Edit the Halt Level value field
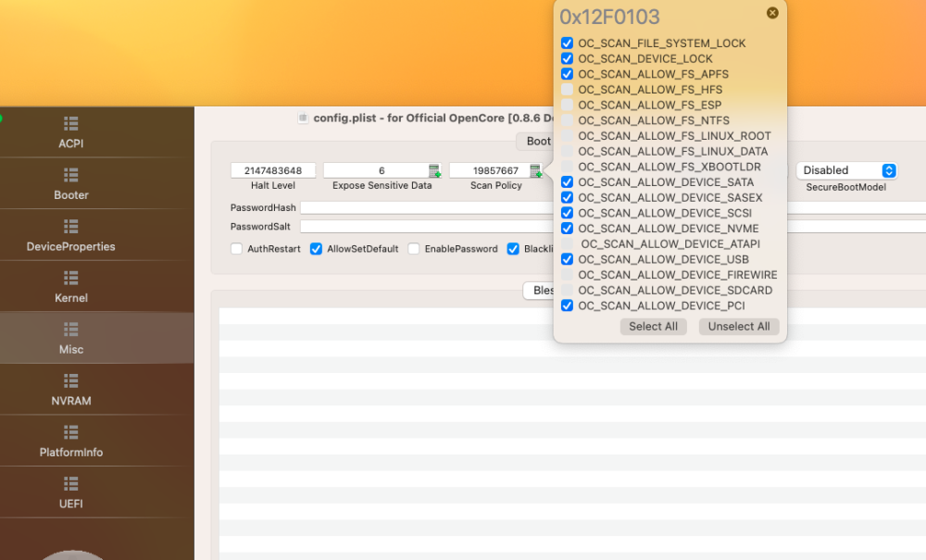The image size is (926, 560). (x=273, y=170)
